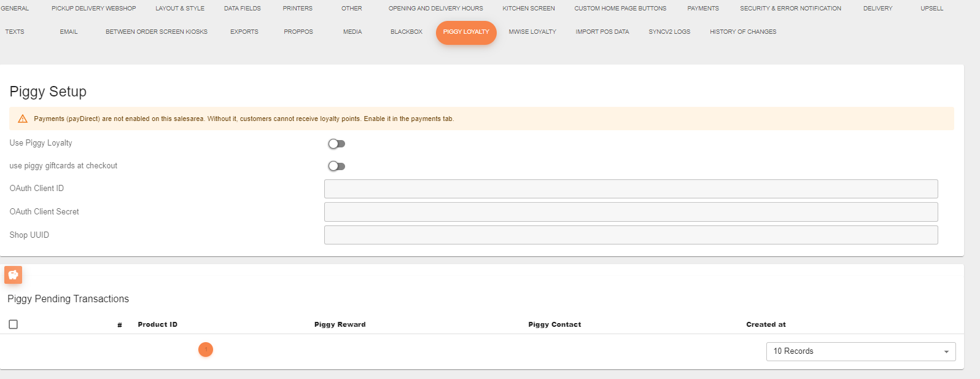Go to the Payments tab

pos(703,9)
